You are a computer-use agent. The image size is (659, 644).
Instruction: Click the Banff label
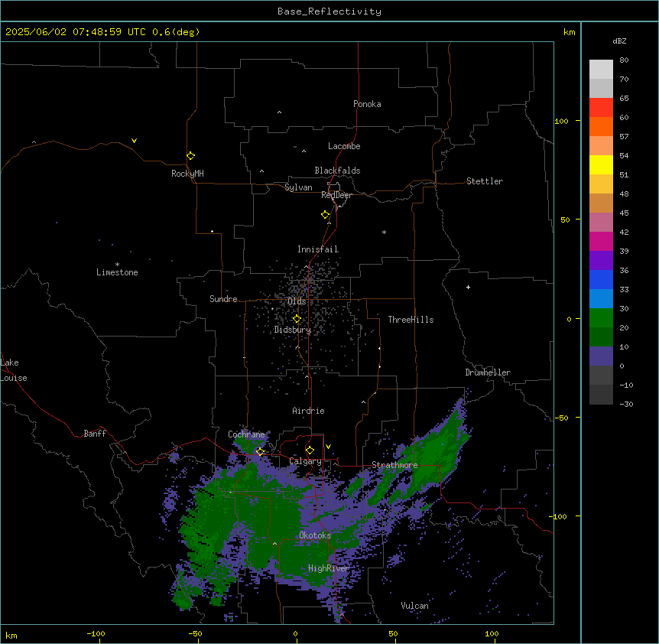tap(95, 434)
